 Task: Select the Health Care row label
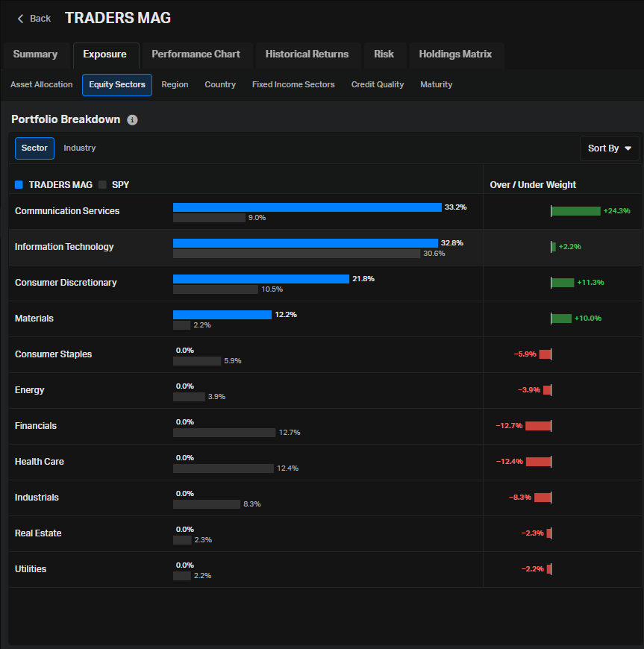point(40,462)
